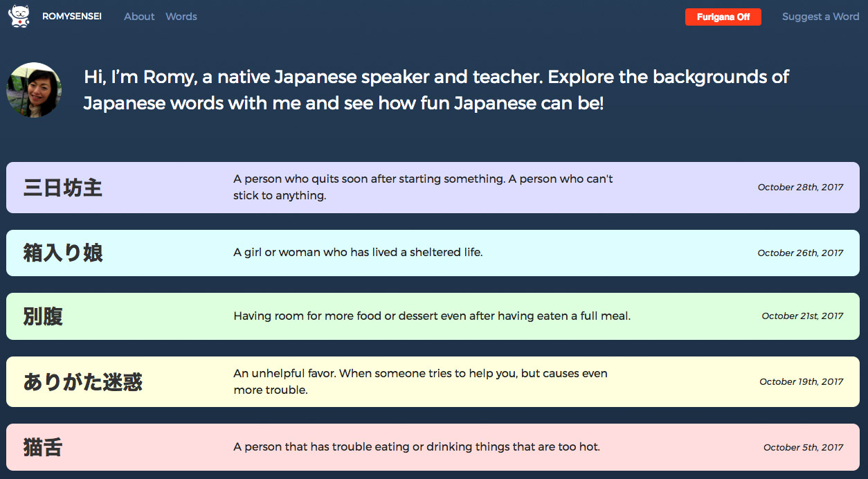
Task: Click the lucky cat logo icon
Action: point(19,16)
